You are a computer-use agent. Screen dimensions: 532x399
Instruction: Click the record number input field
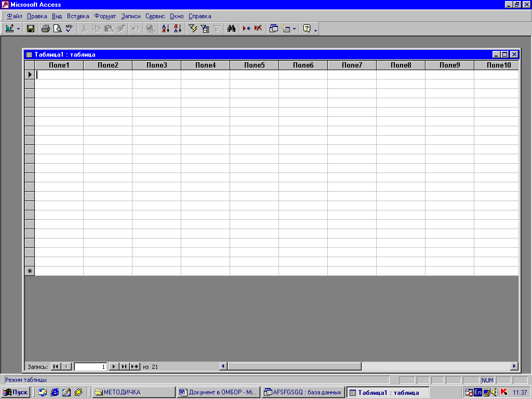90,366
